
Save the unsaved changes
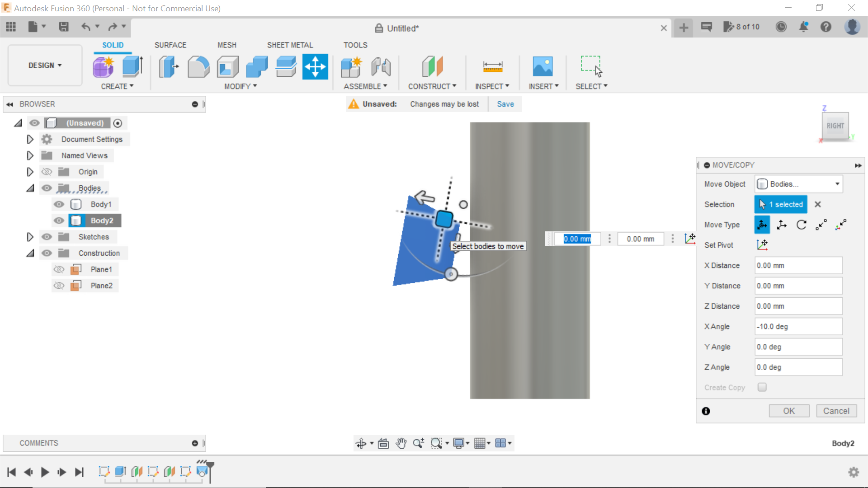point(505,104)
